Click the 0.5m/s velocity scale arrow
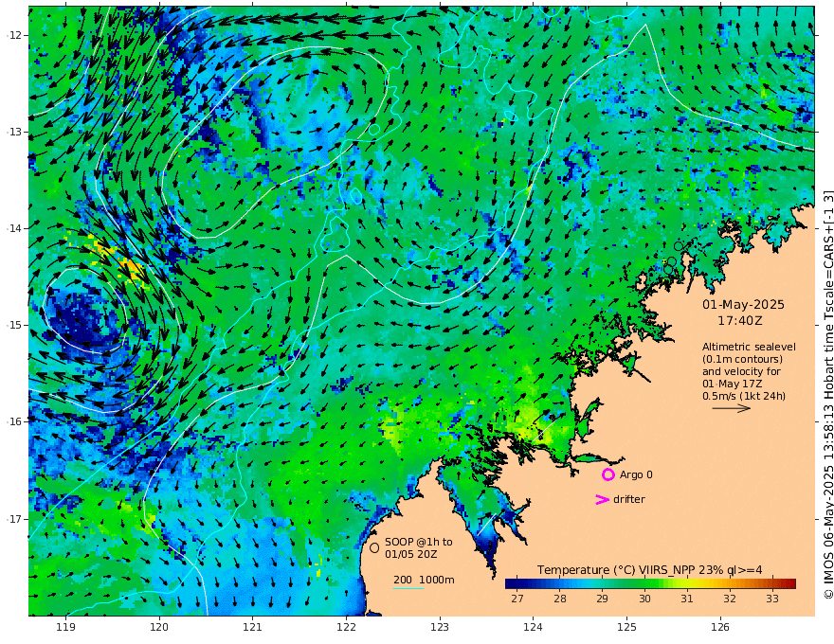Viewport: 834px width, 644px height. click(731, 408)
